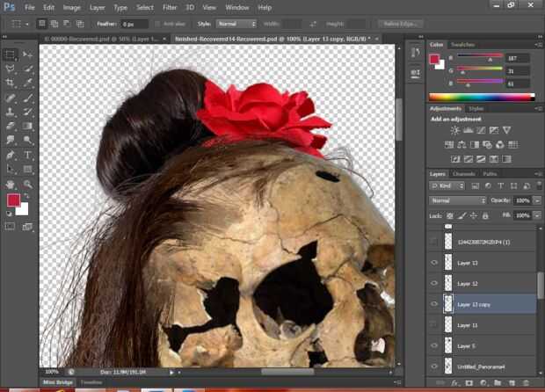This screenshot has width=545, height=392.
Task: Select the Crop tool
Action: point(10,83)
